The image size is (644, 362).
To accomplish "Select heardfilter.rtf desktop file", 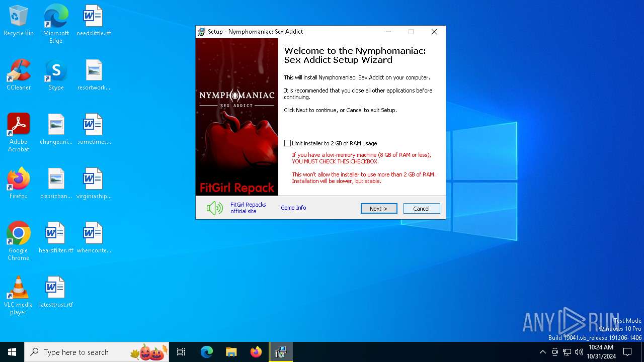I will tap(56, 238).
